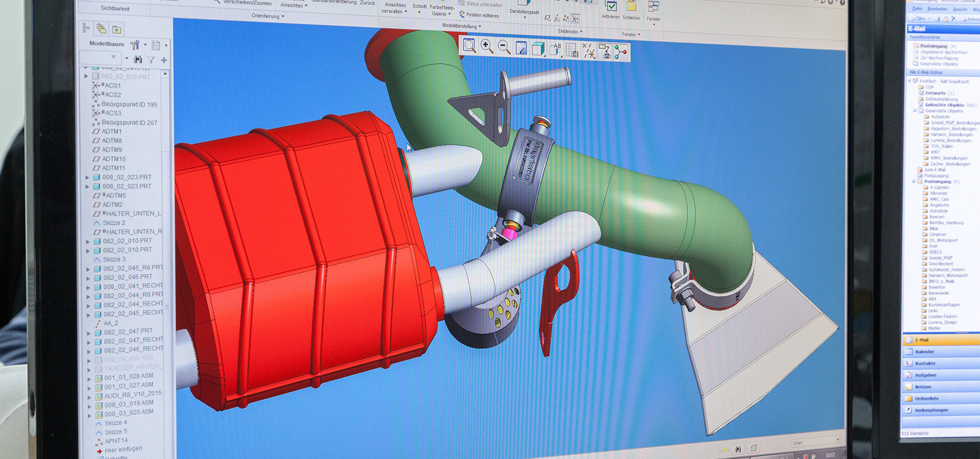The height and width of the screenshot is (459, 980).
Task: Open the shaded display style cube icon
Action: (x=538, y=49)
